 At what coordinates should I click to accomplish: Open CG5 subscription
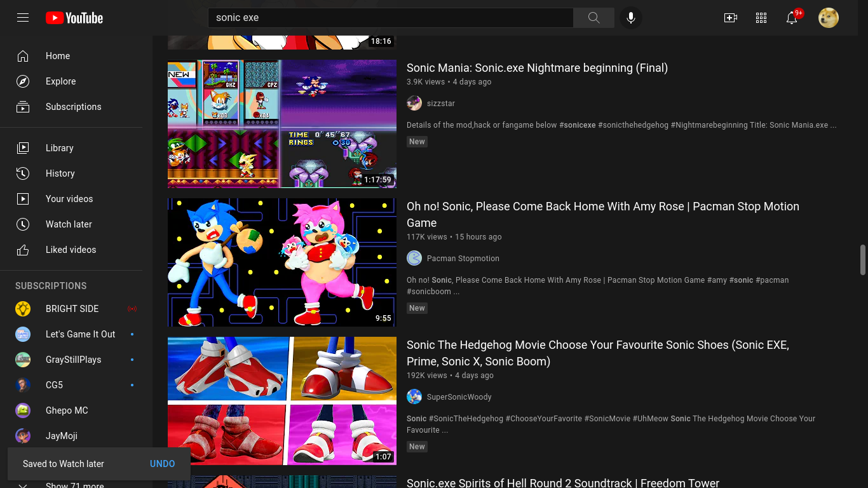pos(76,385)
